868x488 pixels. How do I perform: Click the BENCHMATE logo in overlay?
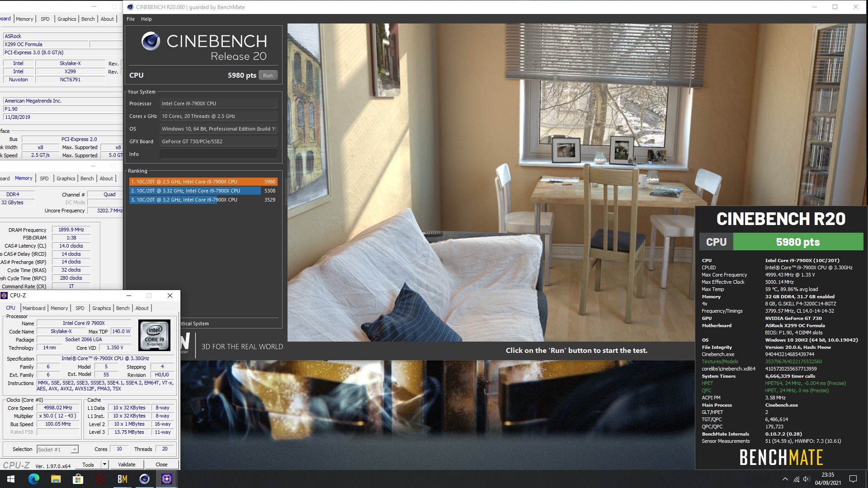[781, 458]
